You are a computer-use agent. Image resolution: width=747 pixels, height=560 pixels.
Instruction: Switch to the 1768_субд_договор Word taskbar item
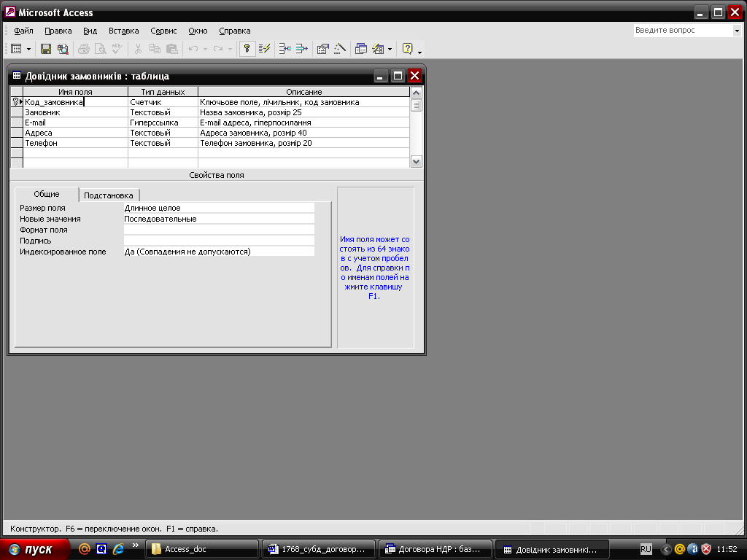[319, 549]
